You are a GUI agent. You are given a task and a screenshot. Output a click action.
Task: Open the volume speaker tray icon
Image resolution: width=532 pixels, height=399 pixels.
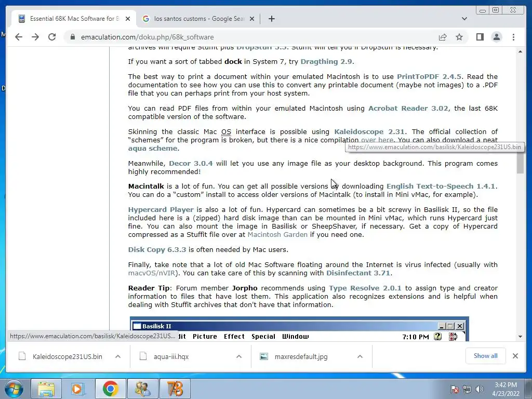(480, 389)
